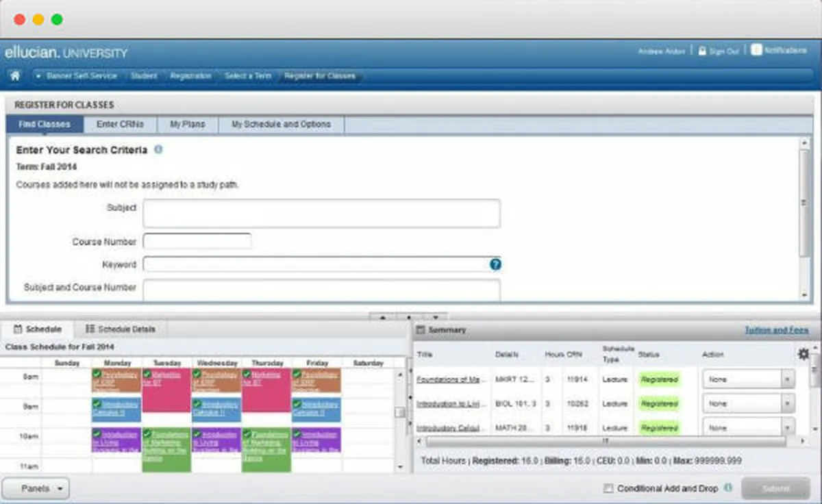Click Registration breadcrumb item
The height and width of the screenshot is (504, 822).
(190, 76)
